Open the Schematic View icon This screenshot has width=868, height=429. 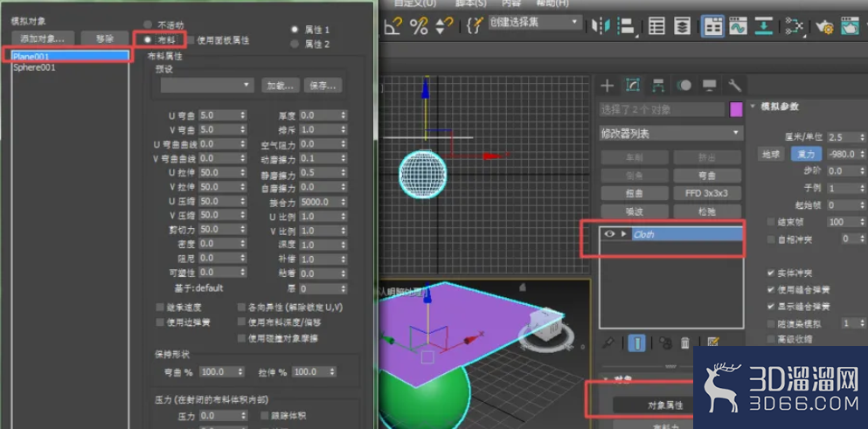(x=794, y=26)
